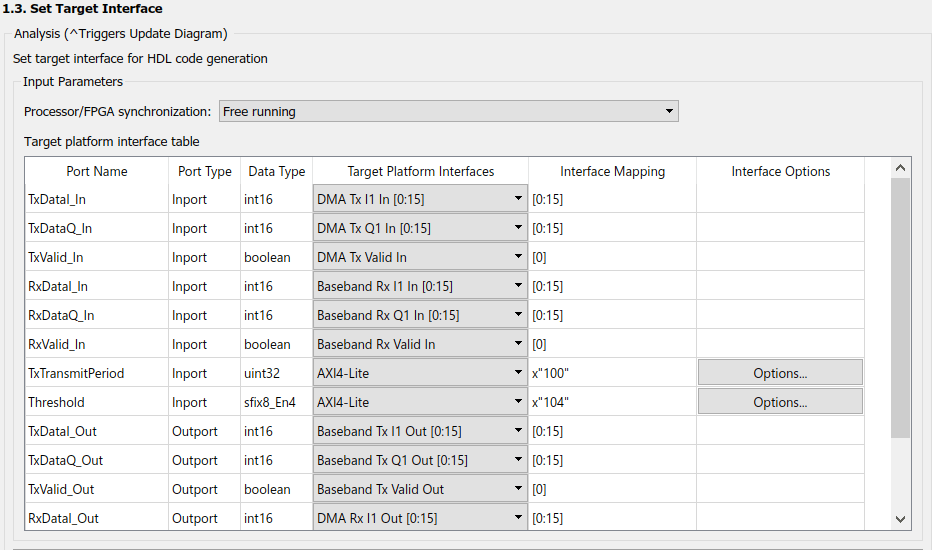Open Processor/FPGA synchronization dropdown
932x550 pixels.
[448, 111]
